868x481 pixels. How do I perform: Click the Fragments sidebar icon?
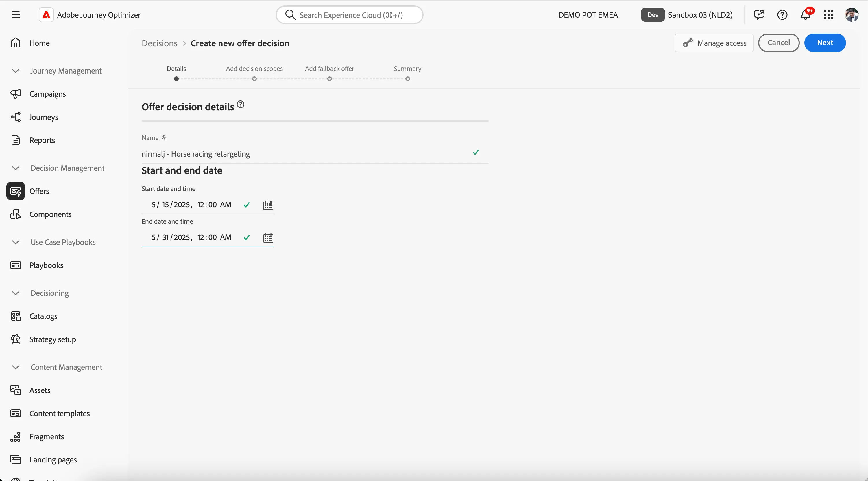tap(16, 436)
